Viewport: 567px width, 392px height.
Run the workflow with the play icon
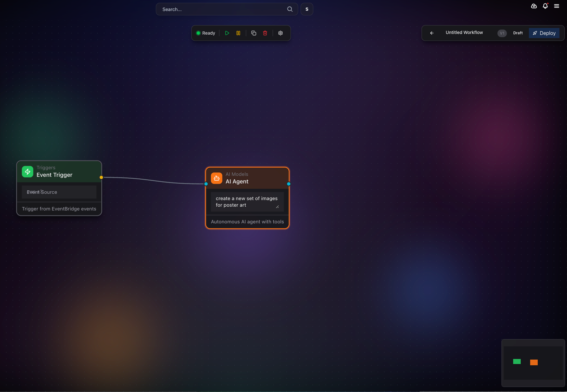[x=227, y=33]
